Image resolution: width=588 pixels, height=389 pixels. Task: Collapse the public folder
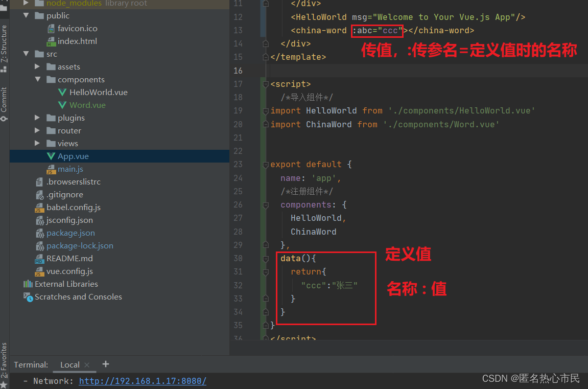pos(26,16)
